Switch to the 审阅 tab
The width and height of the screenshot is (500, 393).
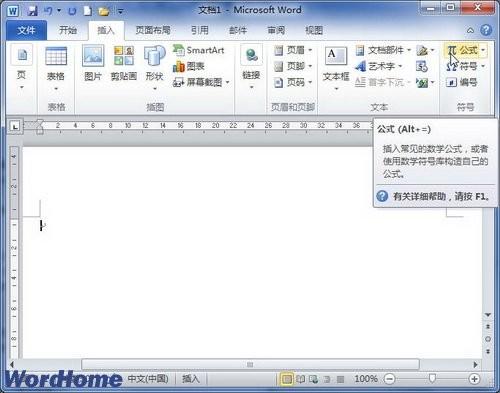coord(276,30)
